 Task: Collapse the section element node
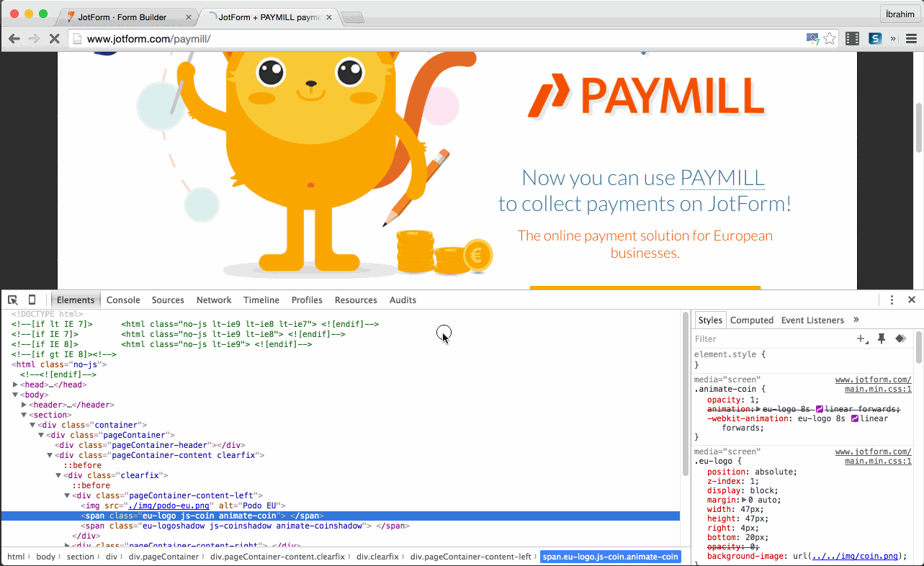pos(24,415)
